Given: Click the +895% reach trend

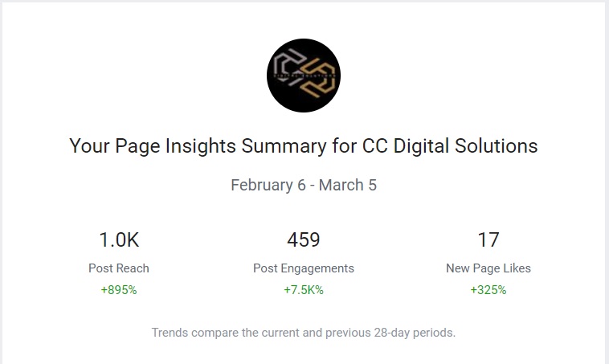Looking at the screenshot, I should pos(119,290).
